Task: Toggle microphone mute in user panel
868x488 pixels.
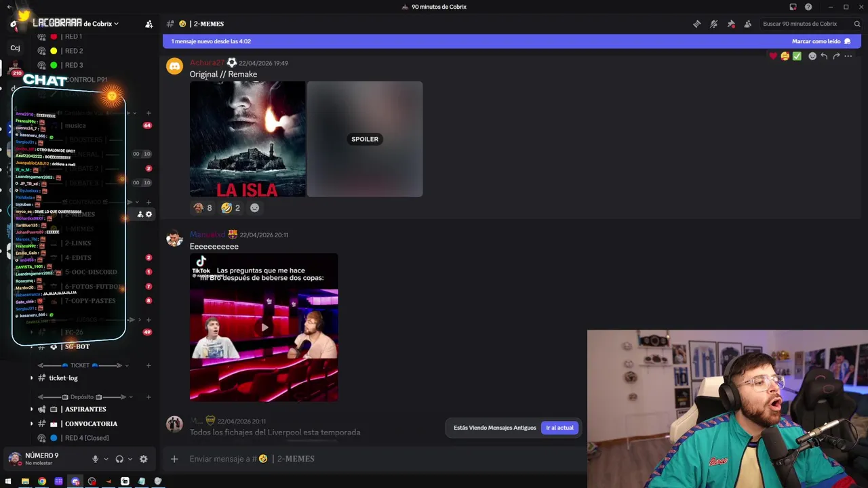Action: pyautogui.click(x=95, y=459)
